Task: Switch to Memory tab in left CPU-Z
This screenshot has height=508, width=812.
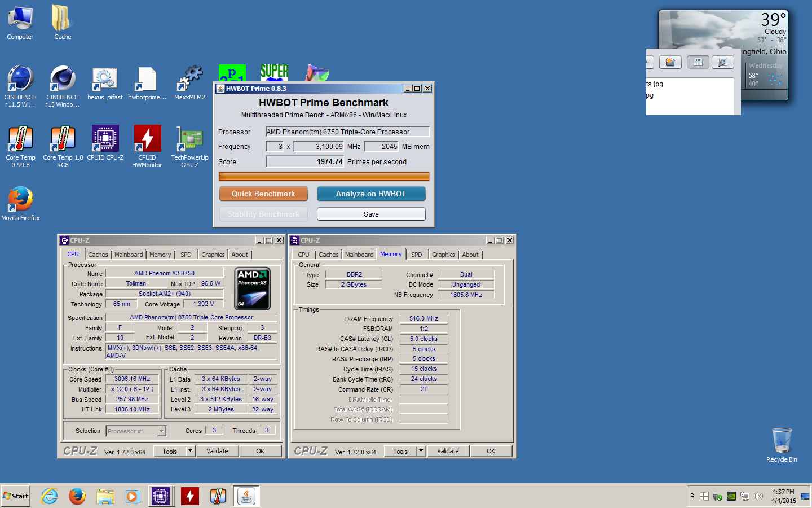Action: point(160,255)
